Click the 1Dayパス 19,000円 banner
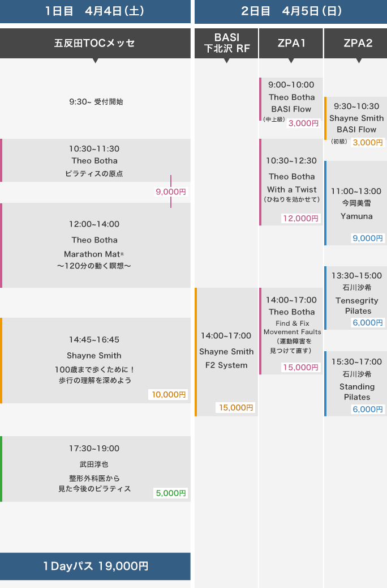The image size is (387, 588). tap(95, 566)
